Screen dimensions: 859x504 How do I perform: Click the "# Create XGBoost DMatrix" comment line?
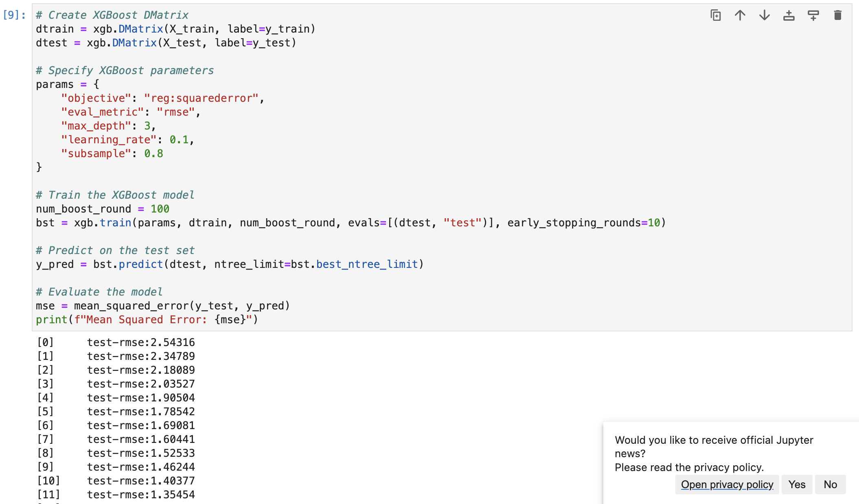pos(112,15)
